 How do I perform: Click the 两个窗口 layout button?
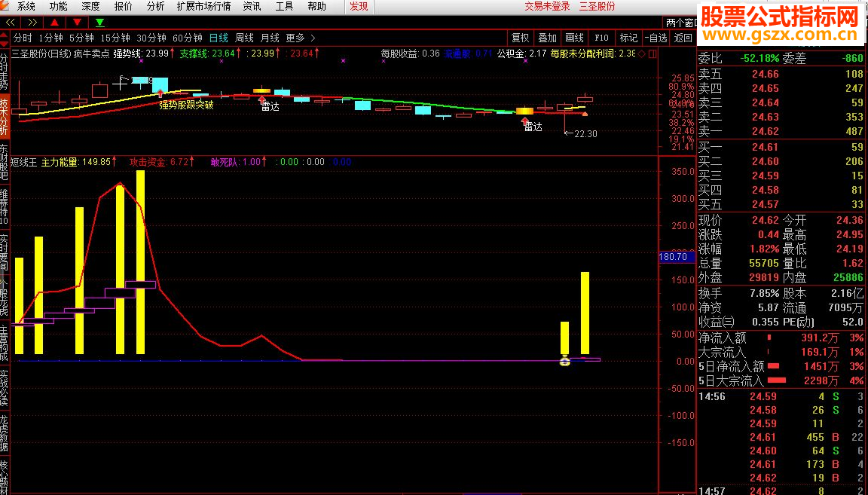(x=680, y=23)
